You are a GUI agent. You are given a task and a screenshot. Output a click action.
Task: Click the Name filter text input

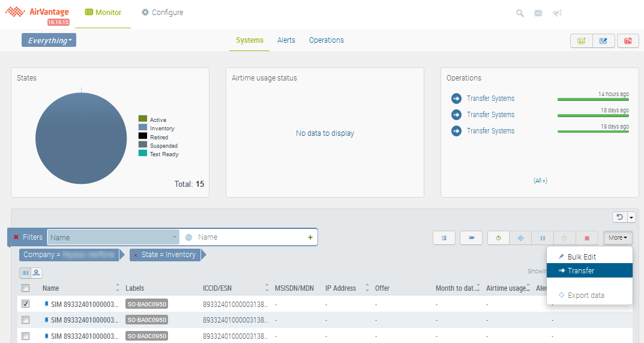click(249, 237)
